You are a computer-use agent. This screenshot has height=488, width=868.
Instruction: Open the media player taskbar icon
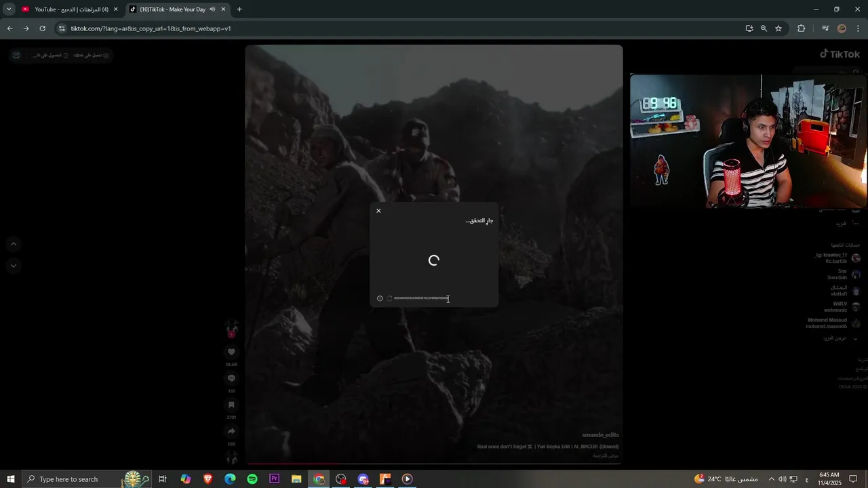tap(407, 479)
